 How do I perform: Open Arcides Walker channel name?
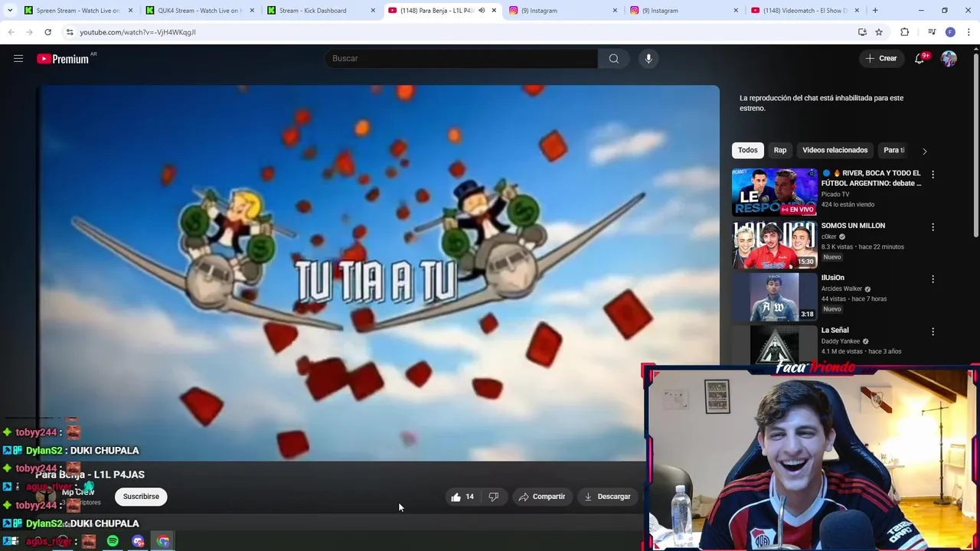[x=841, y=289]
